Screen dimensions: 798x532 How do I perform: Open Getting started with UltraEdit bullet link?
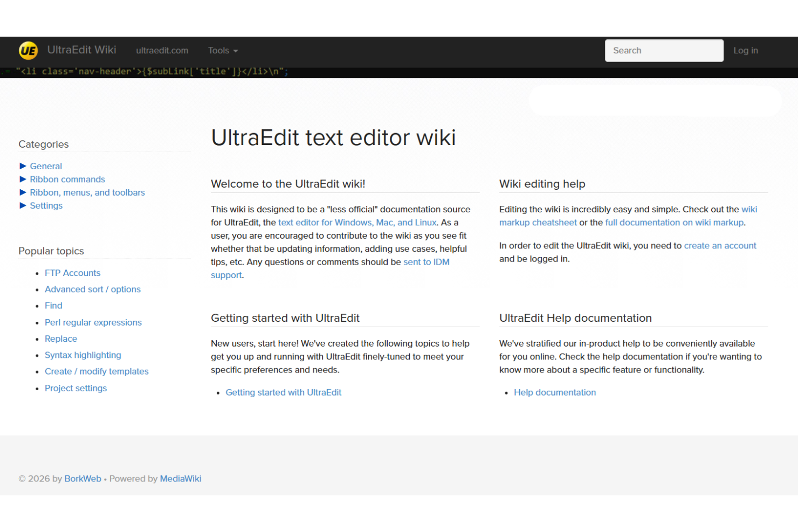284,392
